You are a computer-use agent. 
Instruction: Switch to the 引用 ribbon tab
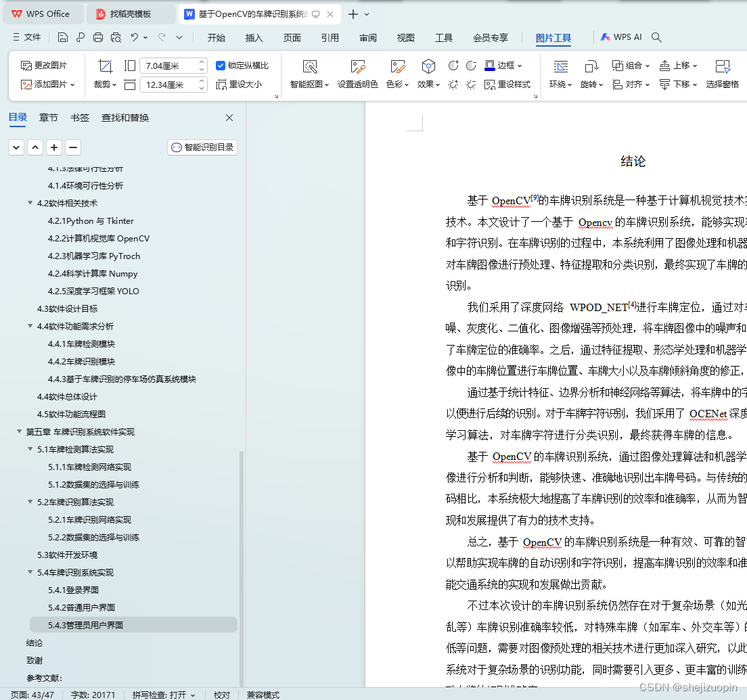click(330, 38)
